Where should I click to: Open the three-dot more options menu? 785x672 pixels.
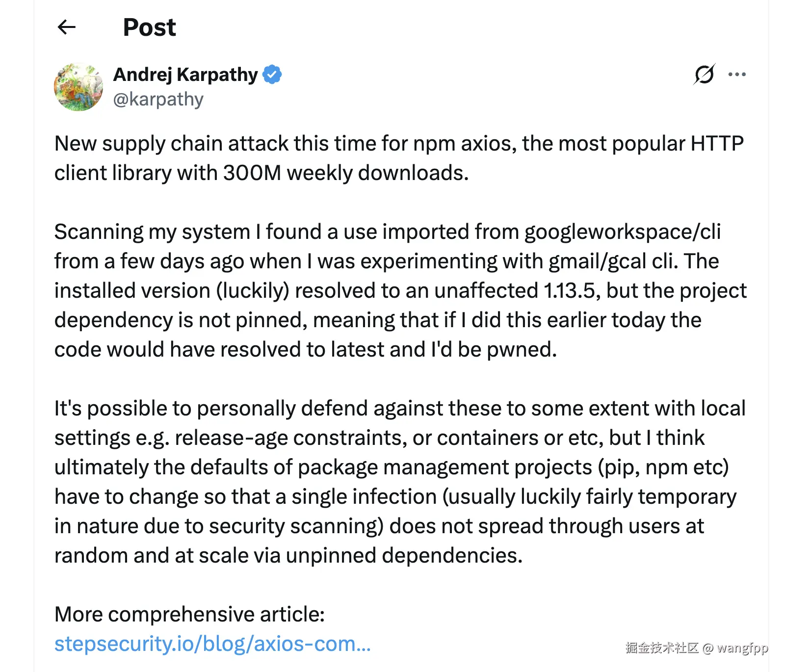click(x=737, y=75)
